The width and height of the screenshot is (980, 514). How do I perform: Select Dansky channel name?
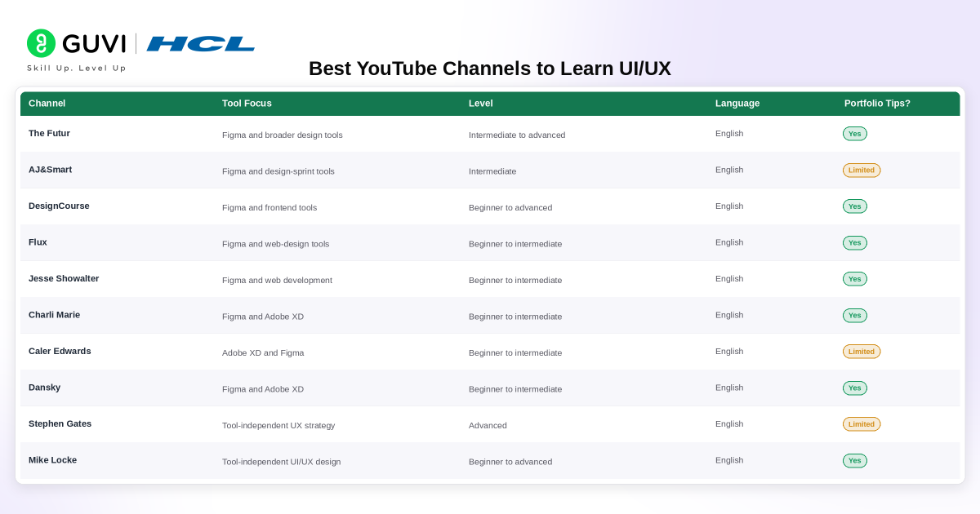coord(44,388)
